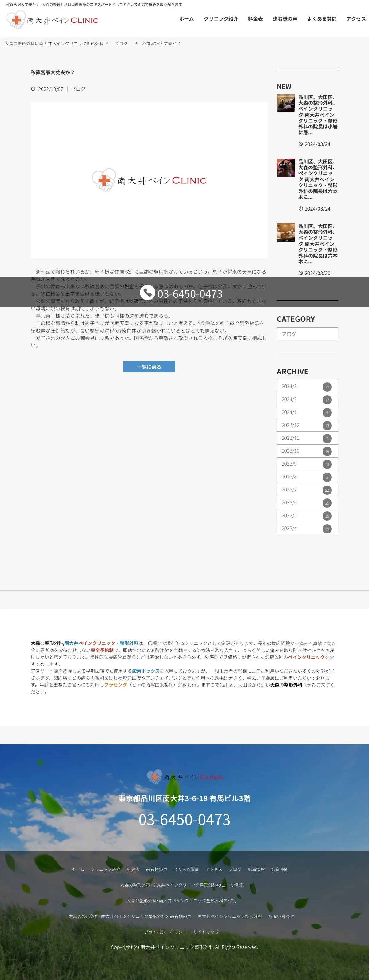The height and width of the screenshot is (980, 369).
Task: Open archive 2023/6
Action: coord(307,503)
